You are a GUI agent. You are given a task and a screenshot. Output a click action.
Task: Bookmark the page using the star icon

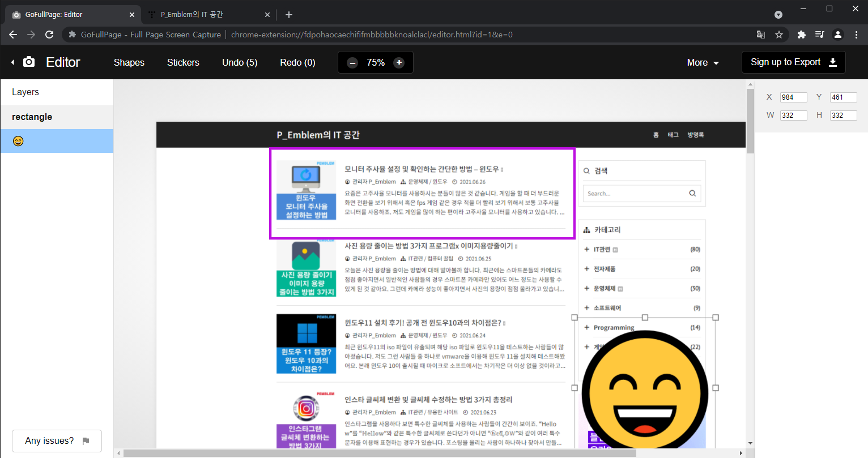click(x=779, y=34)
